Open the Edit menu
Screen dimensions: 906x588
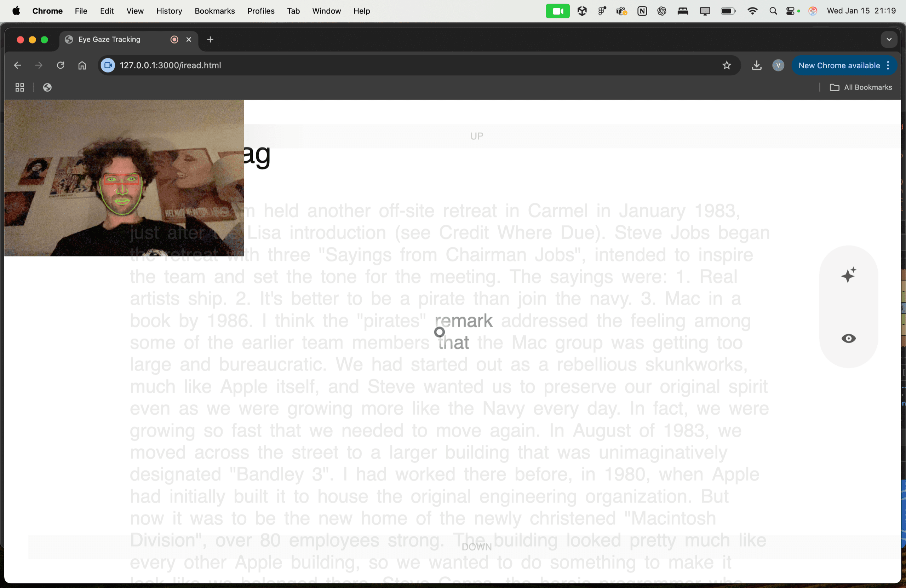coord(107,11)
